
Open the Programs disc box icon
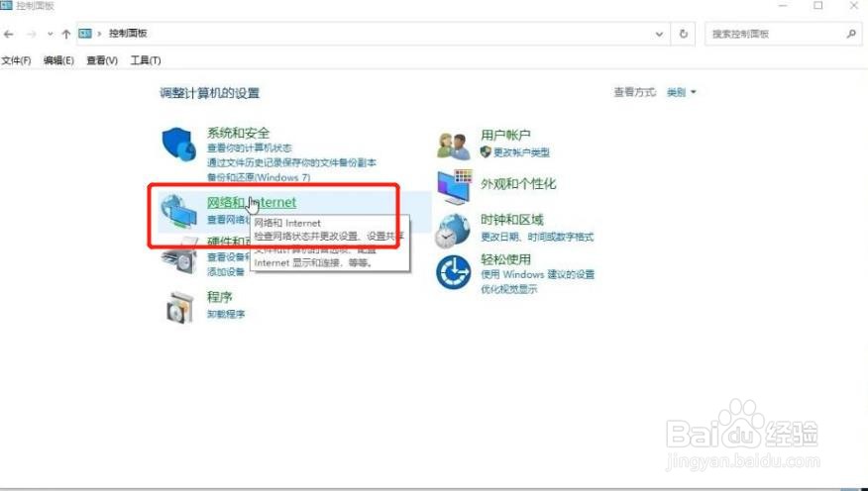coord(180,307)
